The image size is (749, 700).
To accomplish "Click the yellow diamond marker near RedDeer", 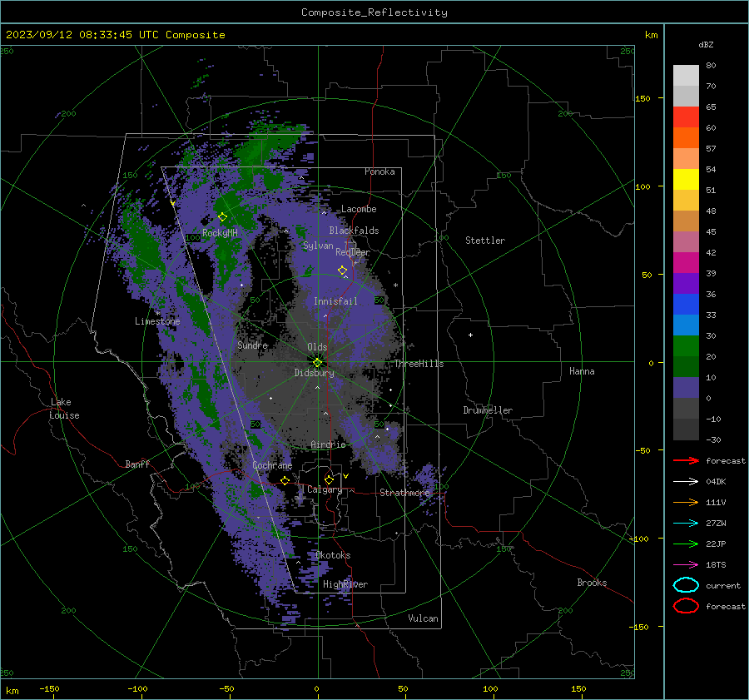I will pyautogui.click(x=342, y=271).
